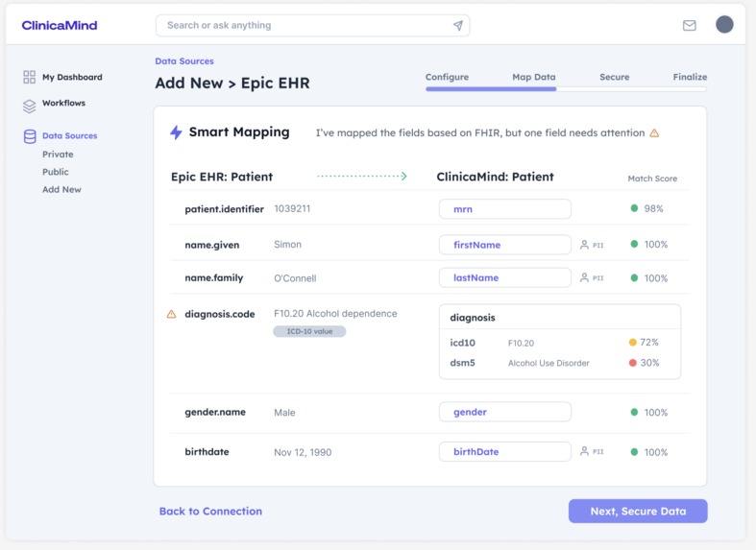Focus the 'Search or ask anything' field
756x550 pixels.
(312, 26)
